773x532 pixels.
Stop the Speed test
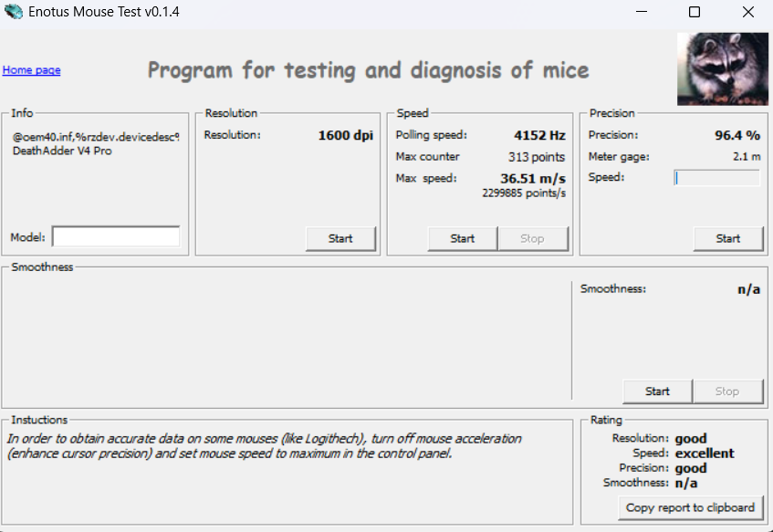pos(533,239)
